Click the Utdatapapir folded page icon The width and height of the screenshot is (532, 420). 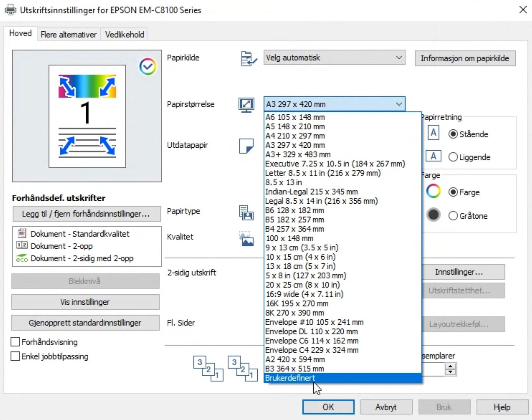(x=246, y=146)
